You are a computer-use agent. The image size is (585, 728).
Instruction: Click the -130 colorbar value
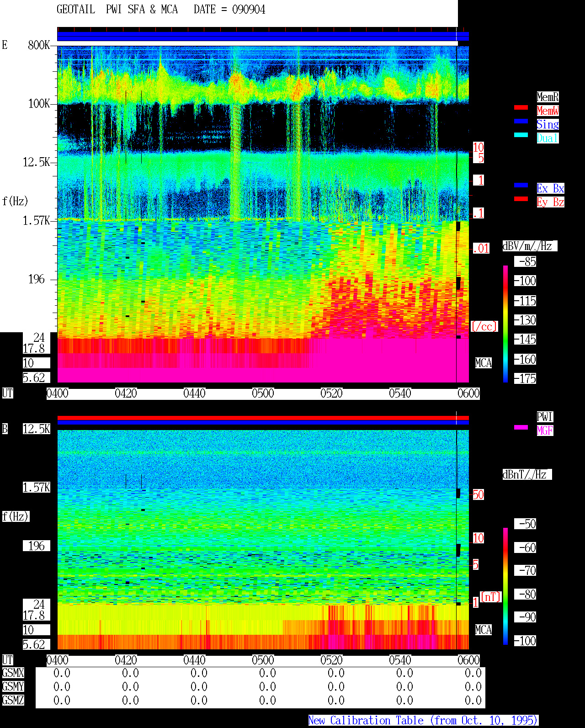tap(525, 320)
